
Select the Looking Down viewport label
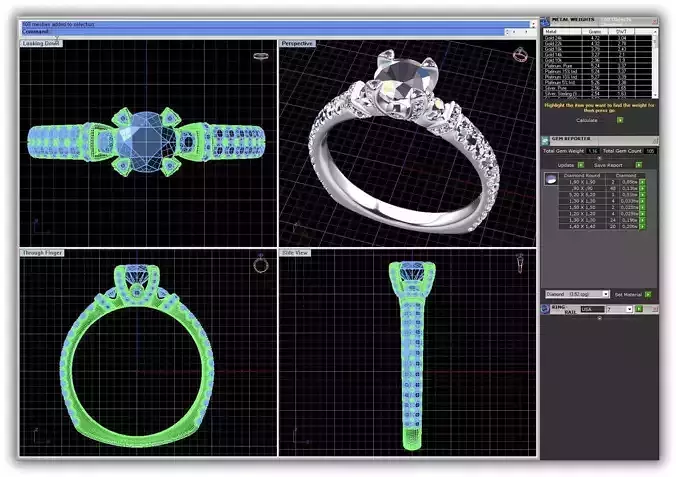click(41, 44)
